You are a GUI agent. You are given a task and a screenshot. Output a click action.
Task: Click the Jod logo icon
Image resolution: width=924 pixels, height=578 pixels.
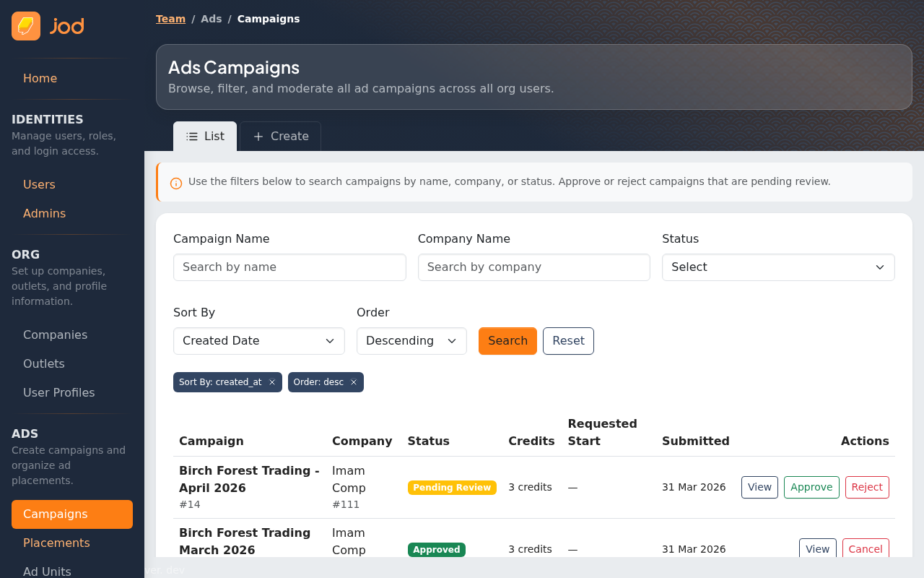[25, 25]
